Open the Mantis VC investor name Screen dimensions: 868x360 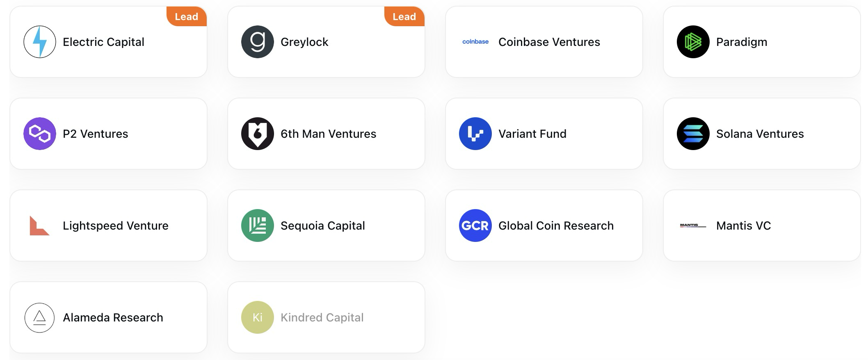click(744, 226)
